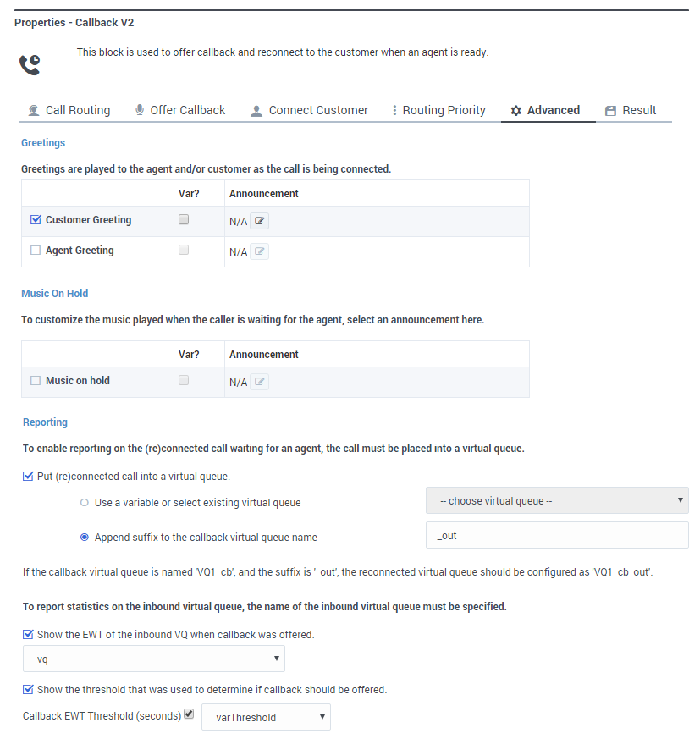Image resolution: width=700 pixels, height=750 pixels.
Task: Open the varThreshold dropdown
Action: [266, 717]
